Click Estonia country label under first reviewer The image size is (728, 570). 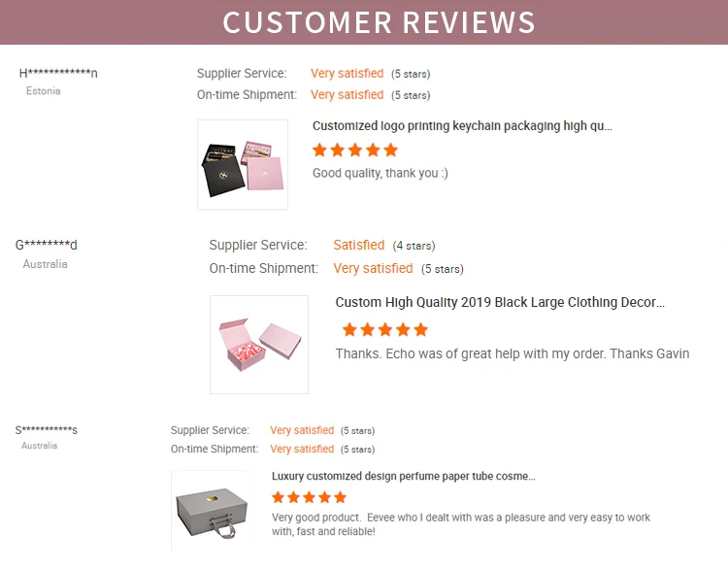point(44,91)
